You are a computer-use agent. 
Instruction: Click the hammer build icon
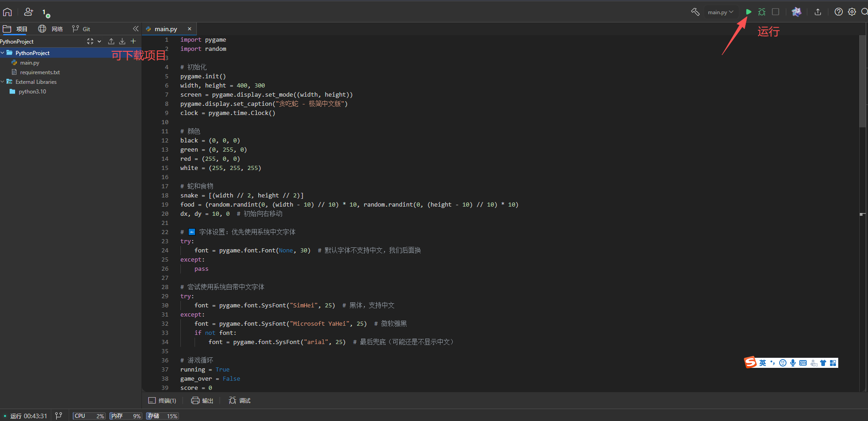[695, 12]
